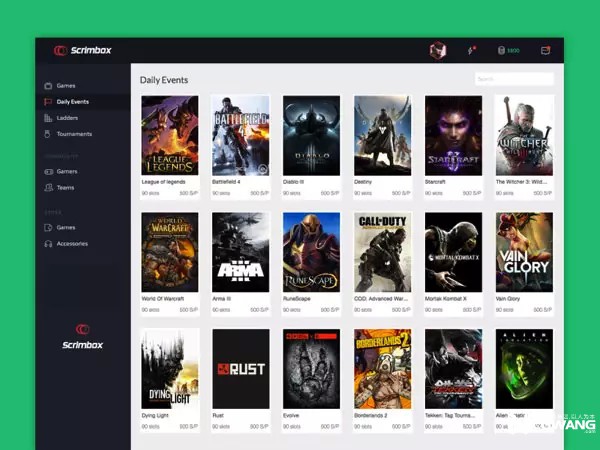Click the Scrimbox logo in top bar
This screenshot has width=600, height=450.
pyautogui.click(x=83, y=51)
